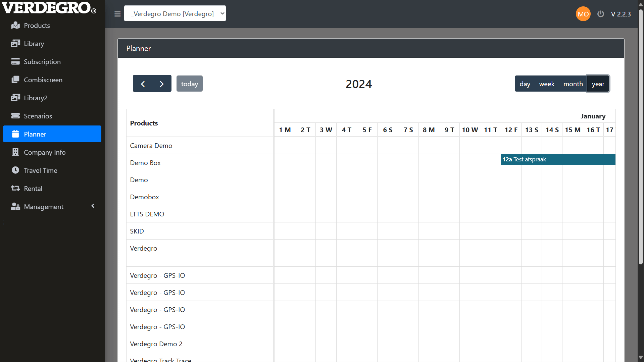Click the V 2.2.3 version label

pos(621,14)
